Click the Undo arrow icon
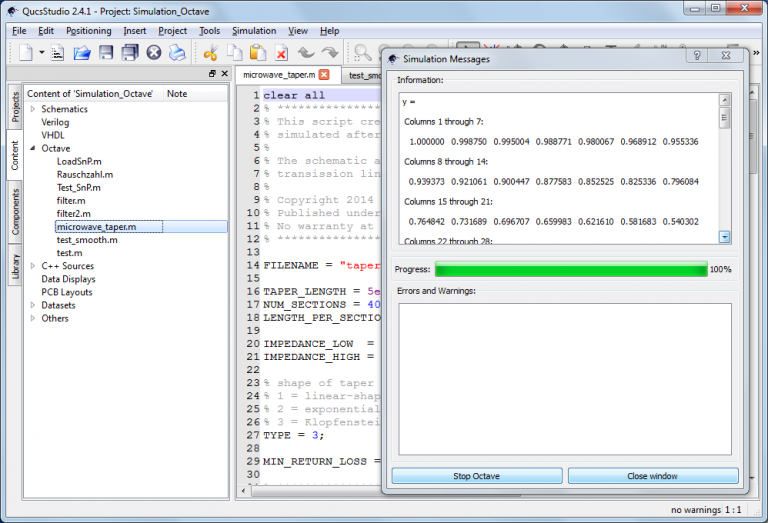This screenshot has height=523, width=768. pyautogui.click(x=306, y=53)
